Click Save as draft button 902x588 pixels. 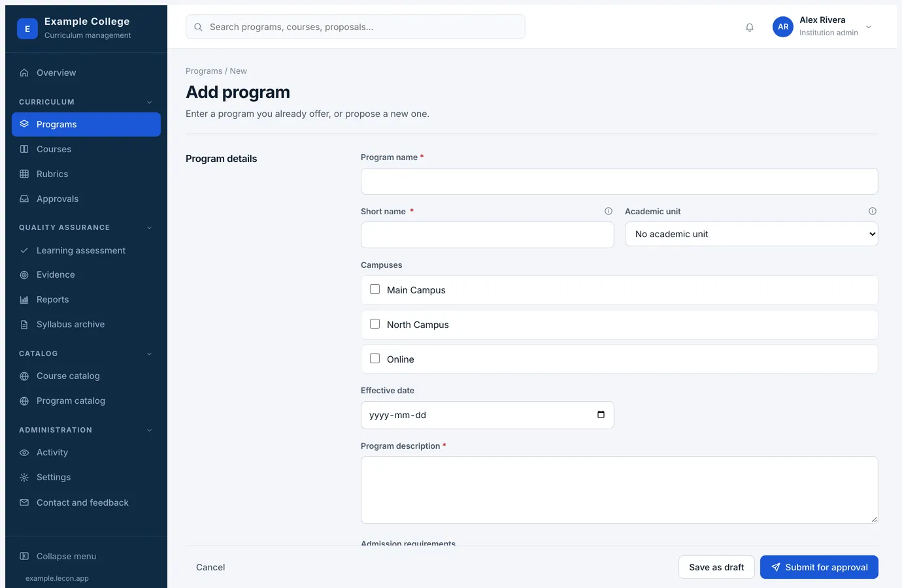pyautogui.click(x=716, y=567)
